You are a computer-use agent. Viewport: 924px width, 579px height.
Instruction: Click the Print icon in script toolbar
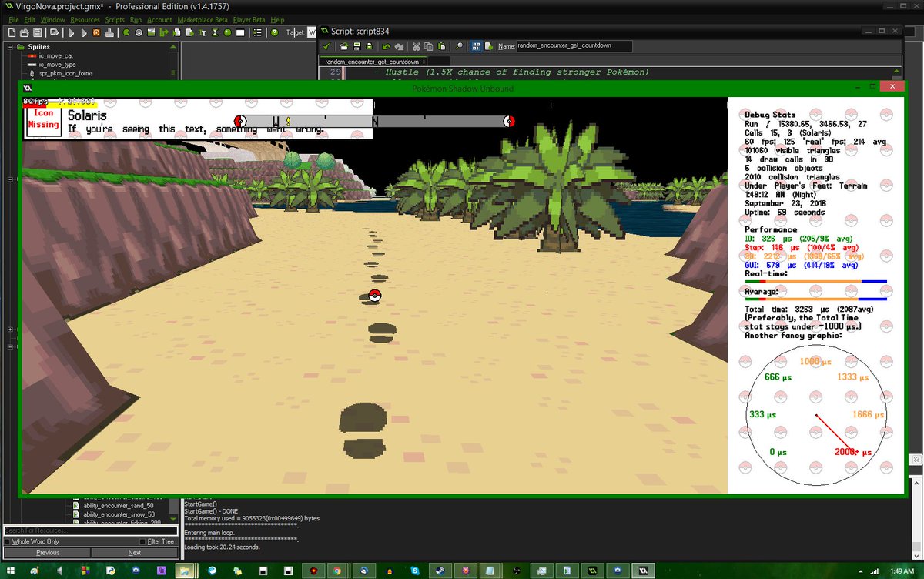(x=367, y=46)
